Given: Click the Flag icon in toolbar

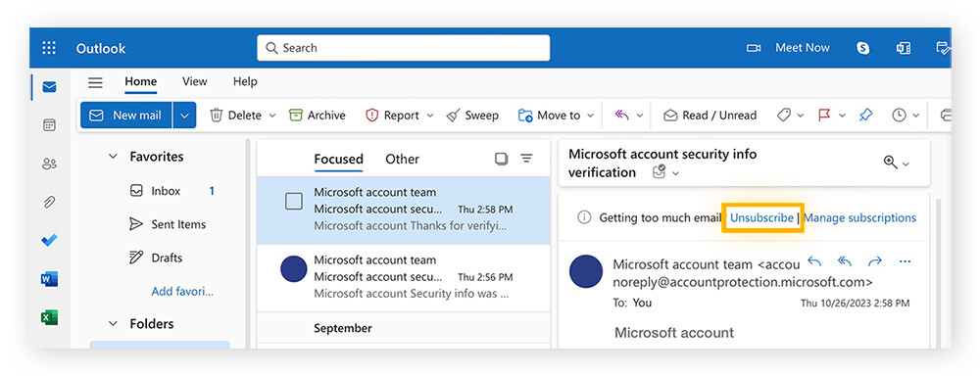Looking at the screenshot, I should click(824, 116).
